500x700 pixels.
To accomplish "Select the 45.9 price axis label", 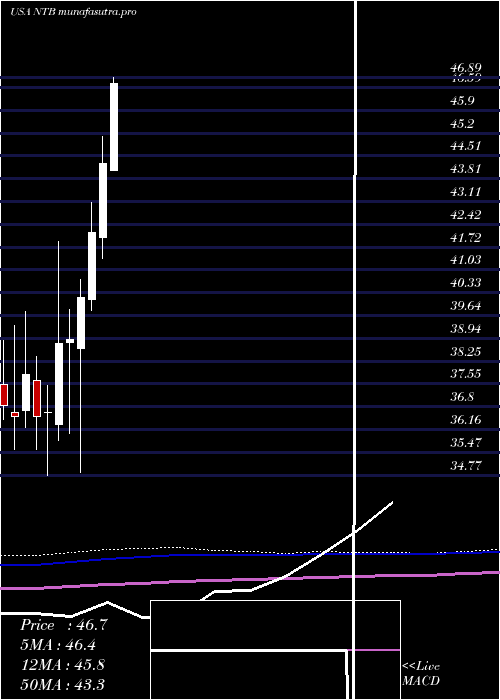I will (462, 101).
